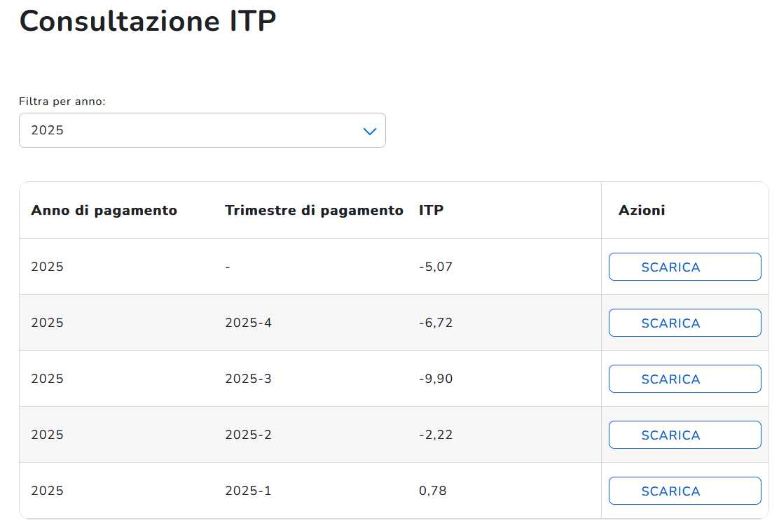Select the ITP column header
The image size is (779, 532).
click(431, 210)
